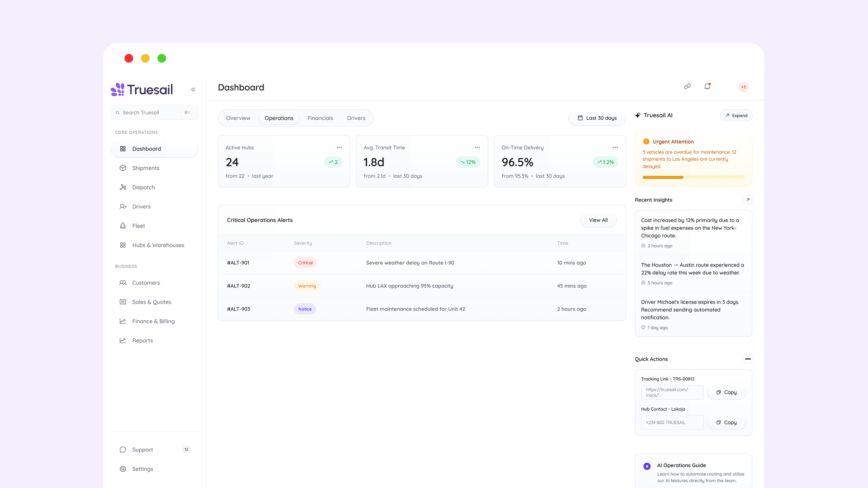Select Dashboard in the sidebar
The height and width of the screenshot is (488, 868).
coord(154,149)
